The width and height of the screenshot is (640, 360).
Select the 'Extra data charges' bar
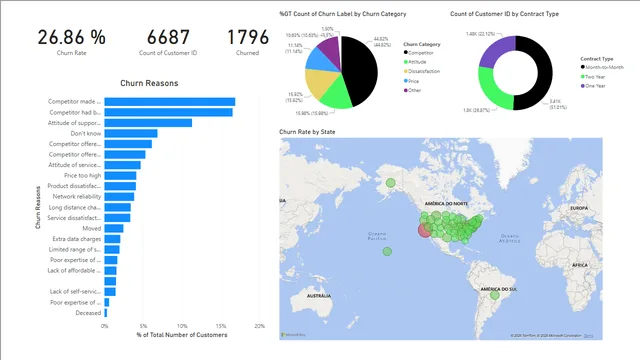(x=112, y=239)
